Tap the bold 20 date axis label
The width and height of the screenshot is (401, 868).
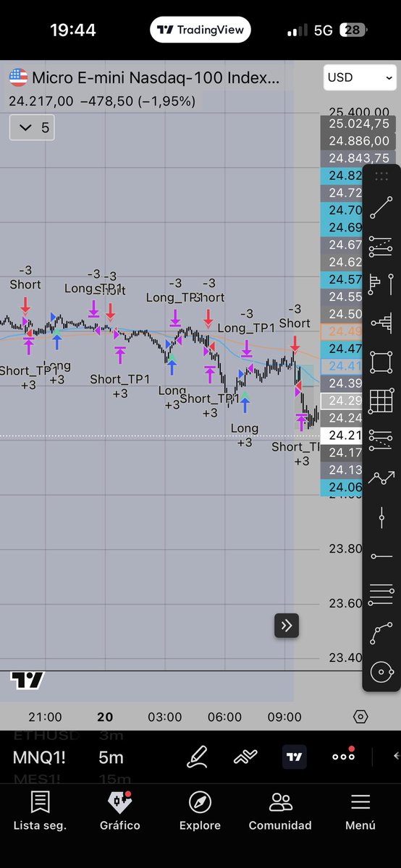(105, 717)
